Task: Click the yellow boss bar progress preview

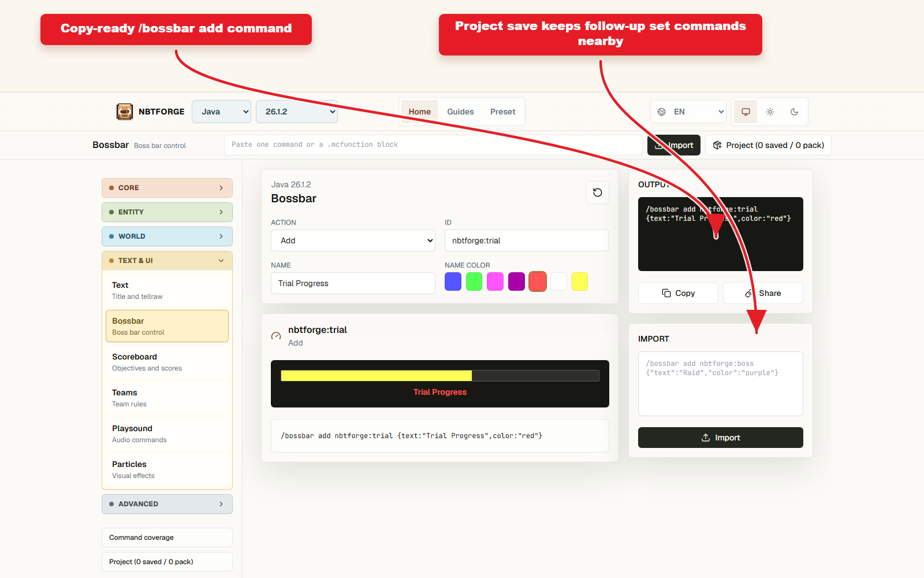Action: pyautogui.click(x=440, y=376)
